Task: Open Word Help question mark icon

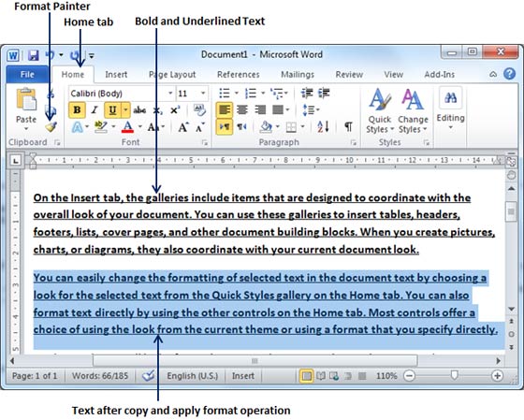Action: [x=509, y=74]
